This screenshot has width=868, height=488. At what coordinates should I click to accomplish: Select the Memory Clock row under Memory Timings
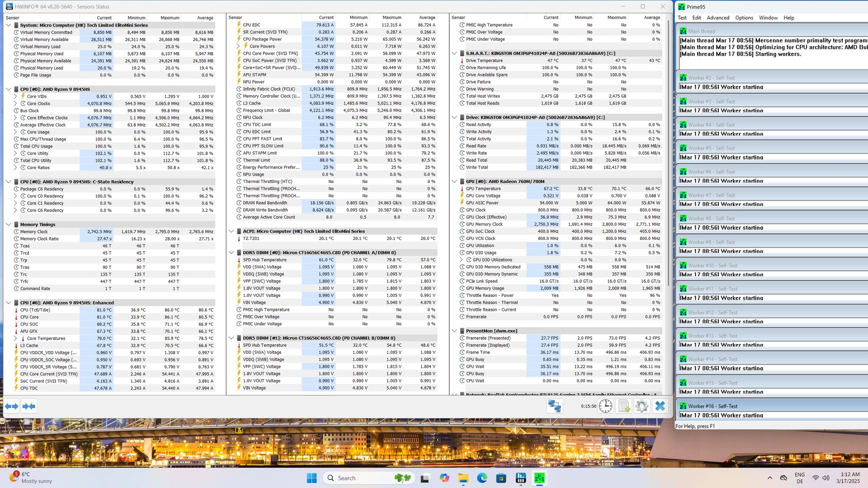[x=114, y=232]
